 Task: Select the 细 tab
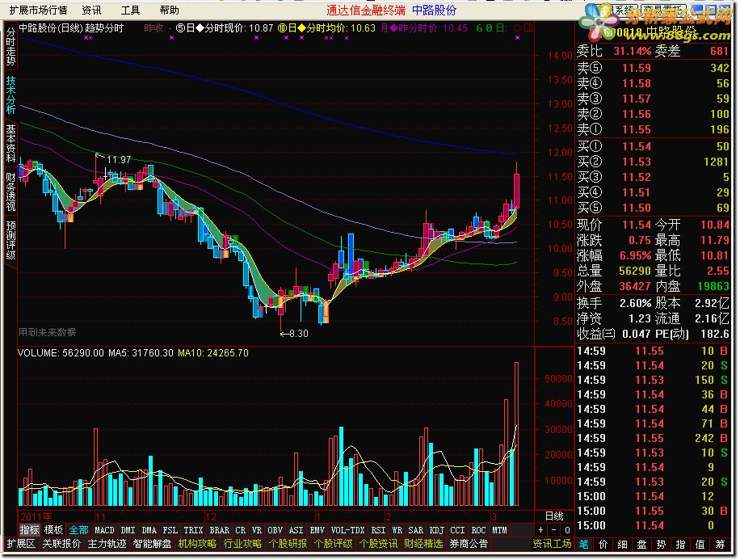click(623, 545)
